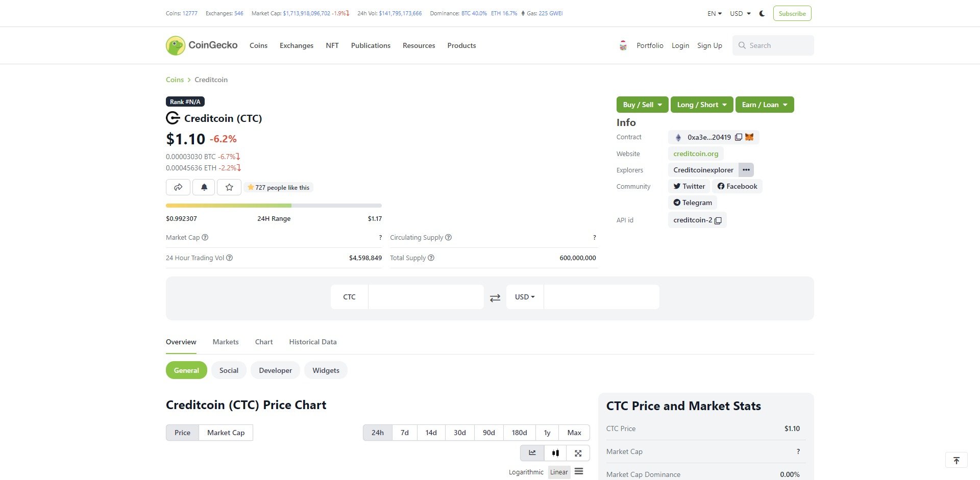Select the Social pill tab
980x480 pixels.
(x=229, y=370)
